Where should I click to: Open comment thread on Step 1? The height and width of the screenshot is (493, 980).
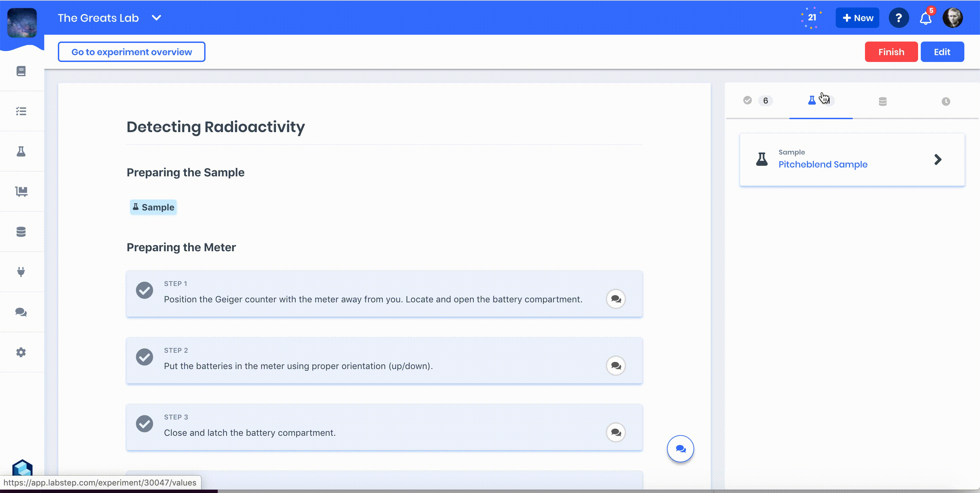[x=616, y=299]
